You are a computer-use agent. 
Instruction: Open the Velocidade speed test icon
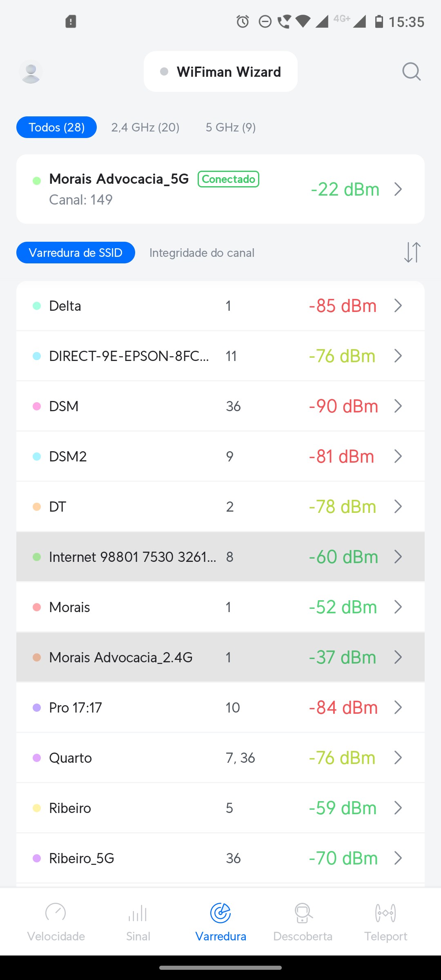click(56, 913)
